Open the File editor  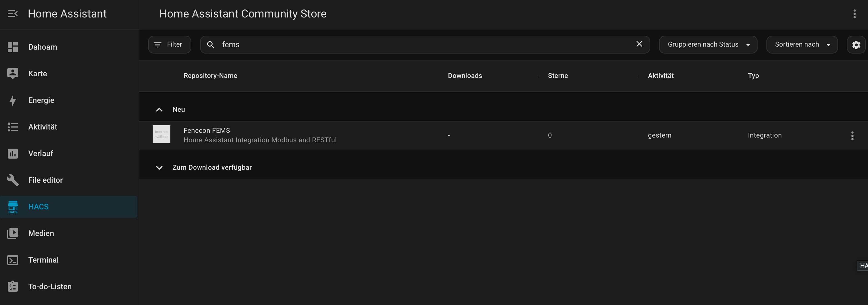click(x=45, y=180)
